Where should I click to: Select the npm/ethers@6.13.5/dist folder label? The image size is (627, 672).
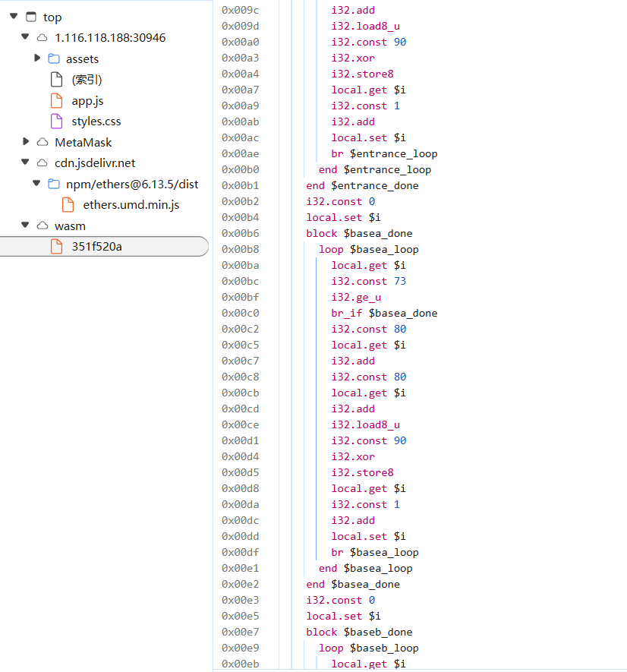(132, 185)
